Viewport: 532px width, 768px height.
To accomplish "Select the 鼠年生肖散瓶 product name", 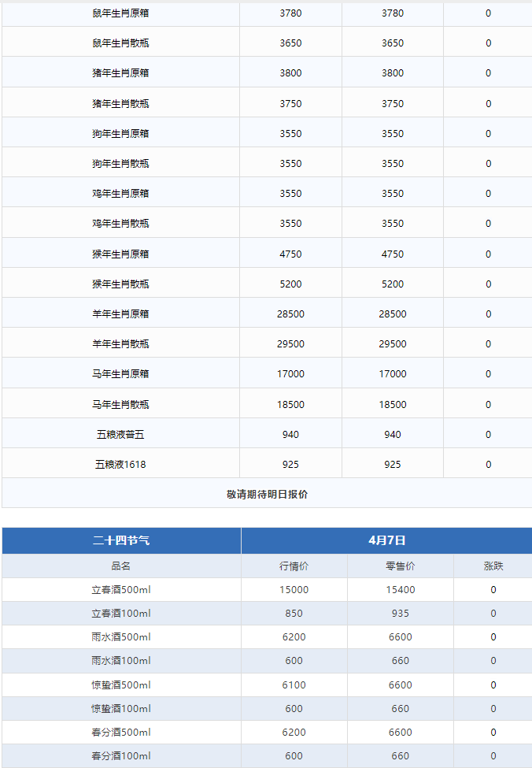I will 120,43.
